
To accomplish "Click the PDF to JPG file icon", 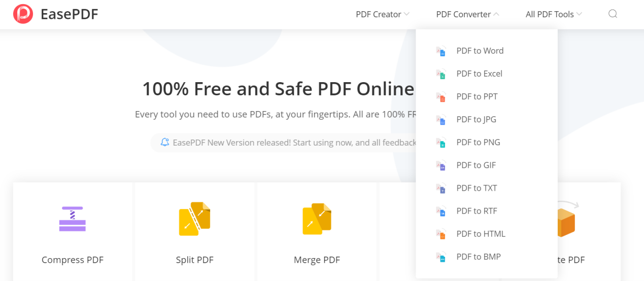I will coord(440,120).
